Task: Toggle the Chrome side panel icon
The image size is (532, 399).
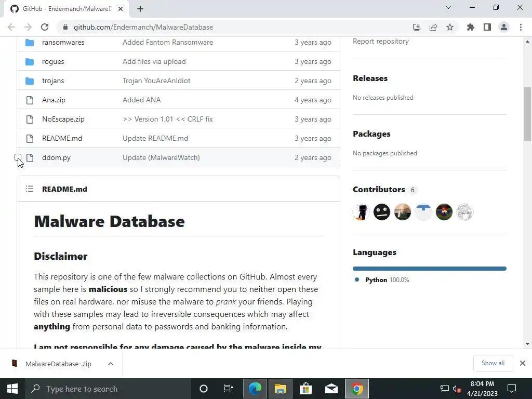Action: (487, 27)
